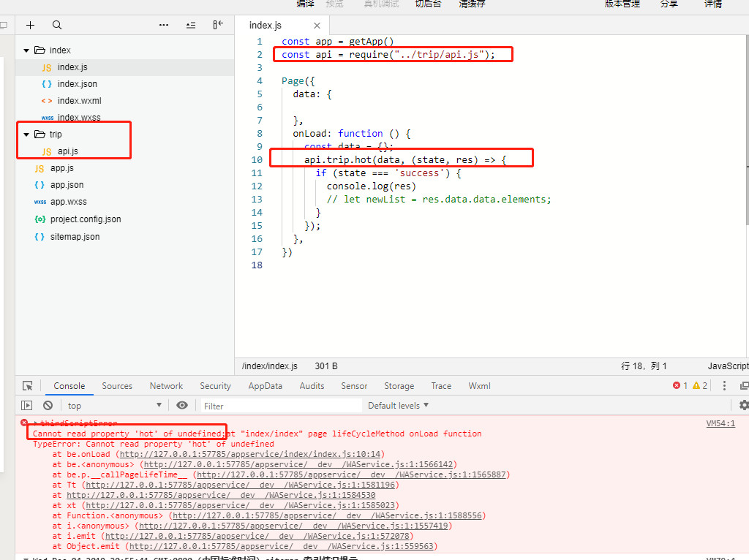Screen dimensions: 749x560
Task: Open WAService.js:1:1565887 stack link
Action: [x=351, y=474]
